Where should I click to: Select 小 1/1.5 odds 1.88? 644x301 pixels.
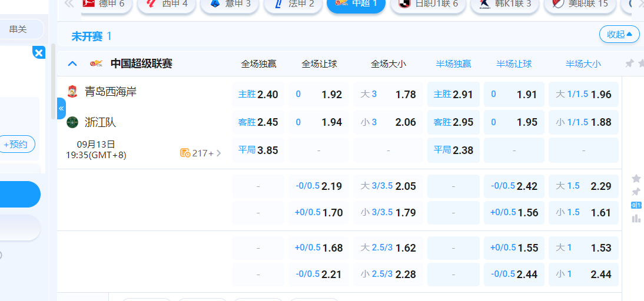click(x=583, y=122)
